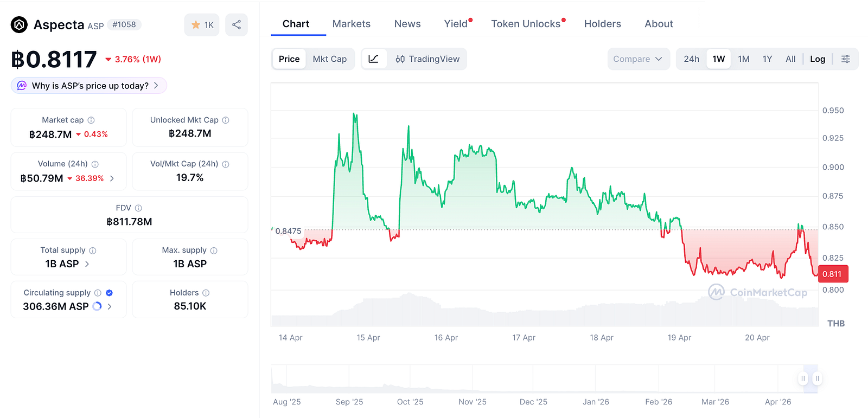The width and height of the screenshot is (868, 418).
Task: Click the 85.10K holders value
Action: coord(190,306)
